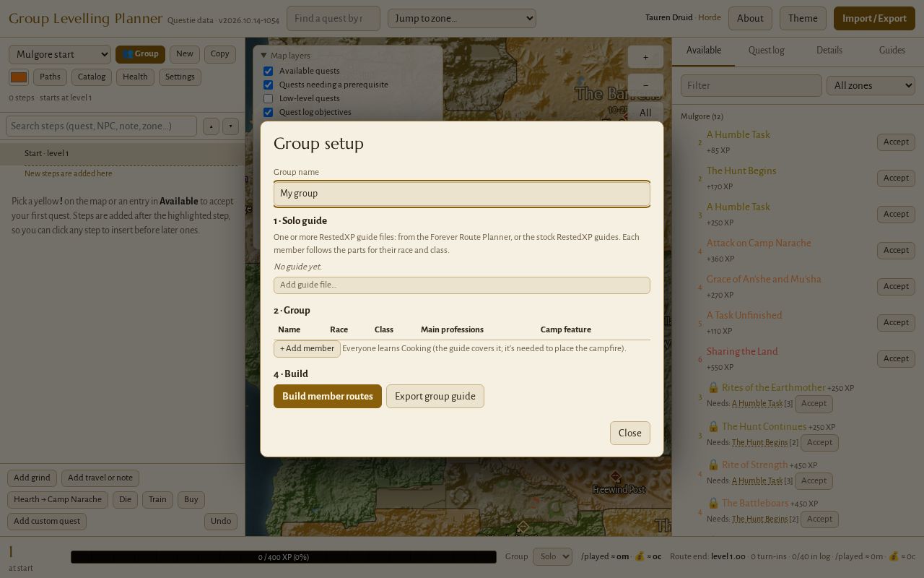The width and height of the screenshot is (924, 578).
Task: Click the Add guide file field
Action: click(x=462, y=285)
